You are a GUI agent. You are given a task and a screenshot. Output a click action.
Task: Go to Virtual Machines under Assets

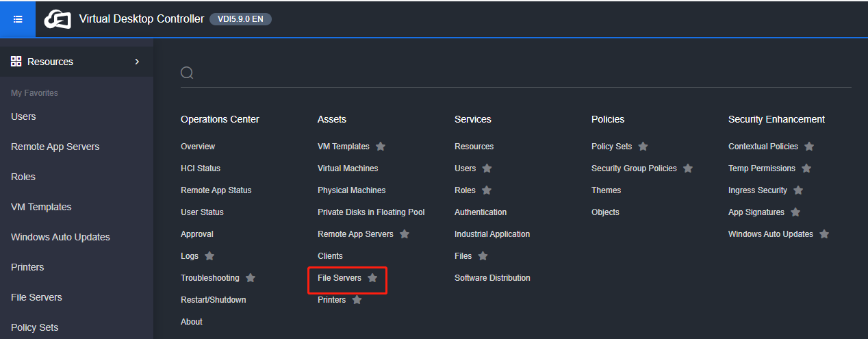tap(348, 168)
